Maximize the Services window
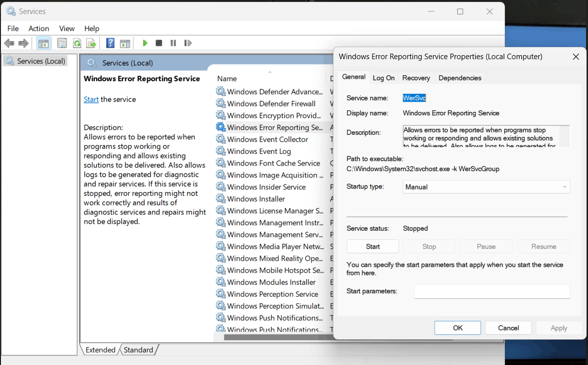 tap(460, 12)
